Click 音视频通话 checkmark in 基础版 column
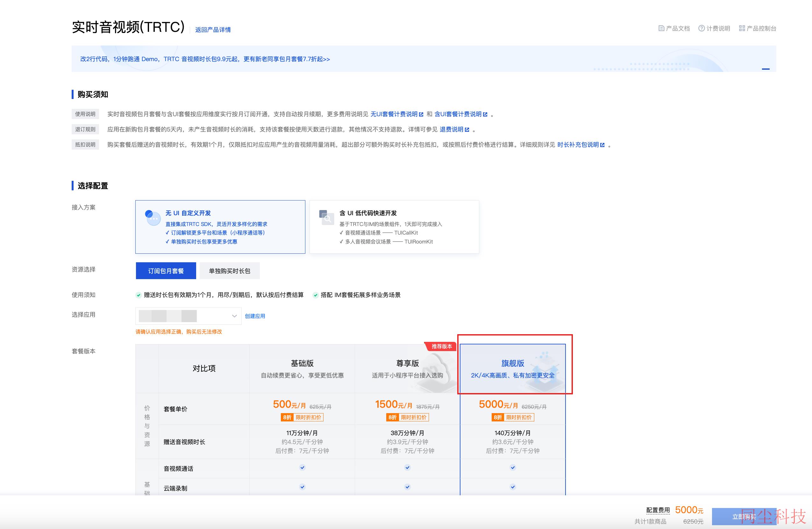This screenshot has height=529, width=812. tap(302, 467)
